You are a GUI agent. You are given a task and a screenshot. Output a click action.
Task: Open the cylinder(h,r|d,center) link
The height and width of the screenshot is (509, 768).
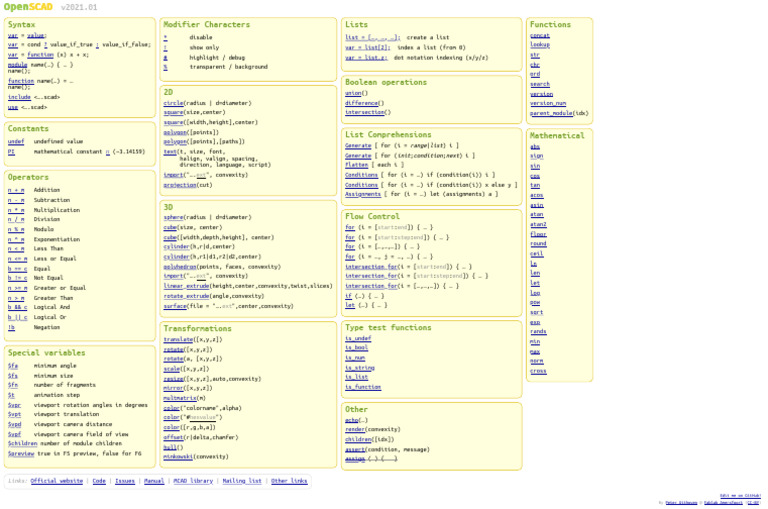(x=176, y=246)
